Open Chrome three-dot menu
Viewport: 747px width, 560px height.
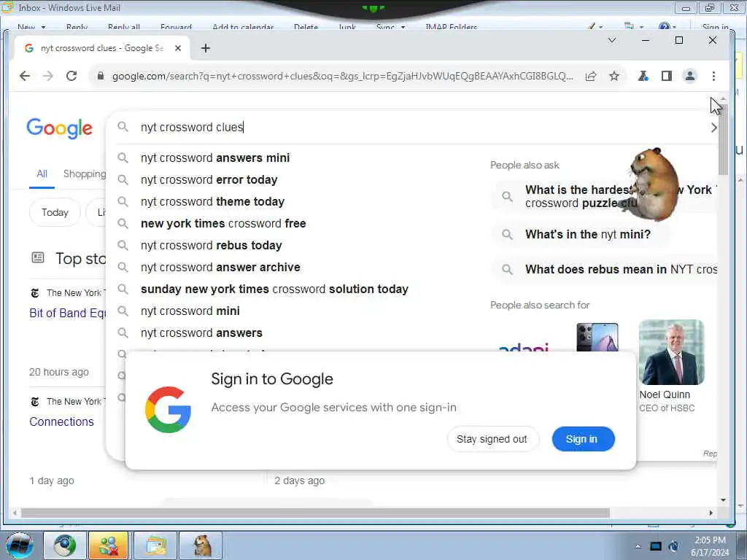713,76
